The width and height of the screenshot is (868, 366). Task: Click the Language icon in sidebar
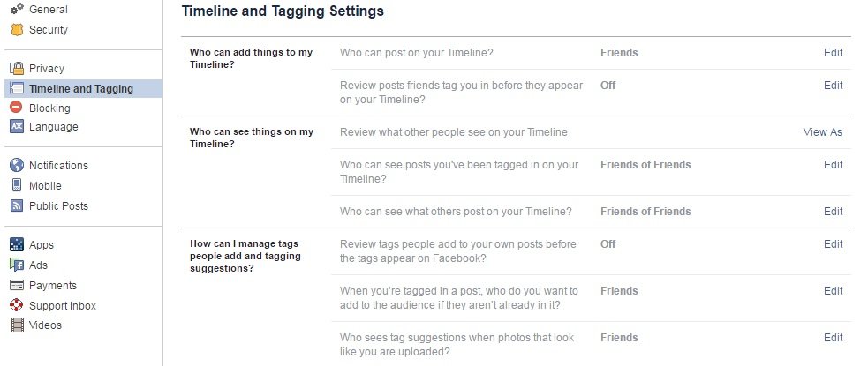(16, 127)
